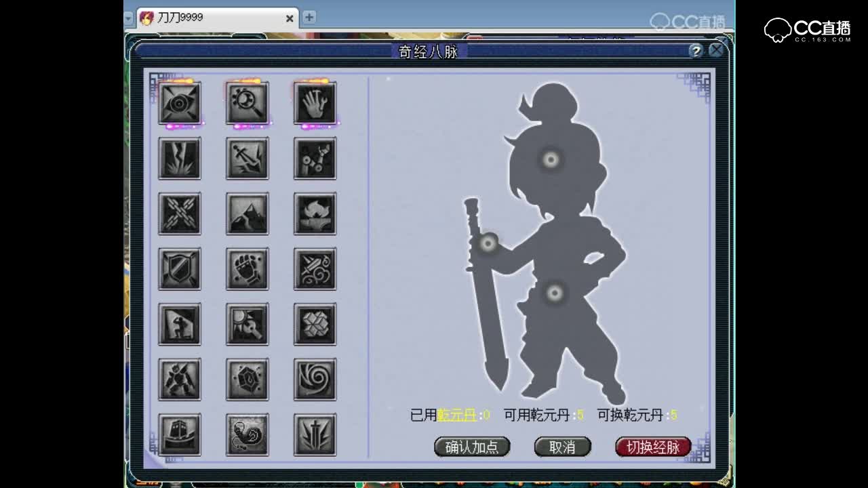
Task: Open the tab list dropdown arrow
Action: pyautogui.click(x=129, y=19)
